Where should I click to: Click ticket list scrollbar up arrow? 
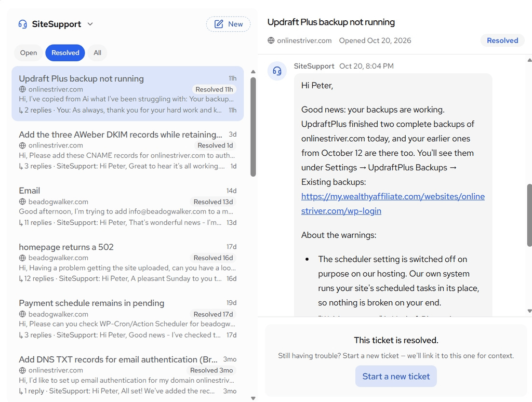(253, 72)
